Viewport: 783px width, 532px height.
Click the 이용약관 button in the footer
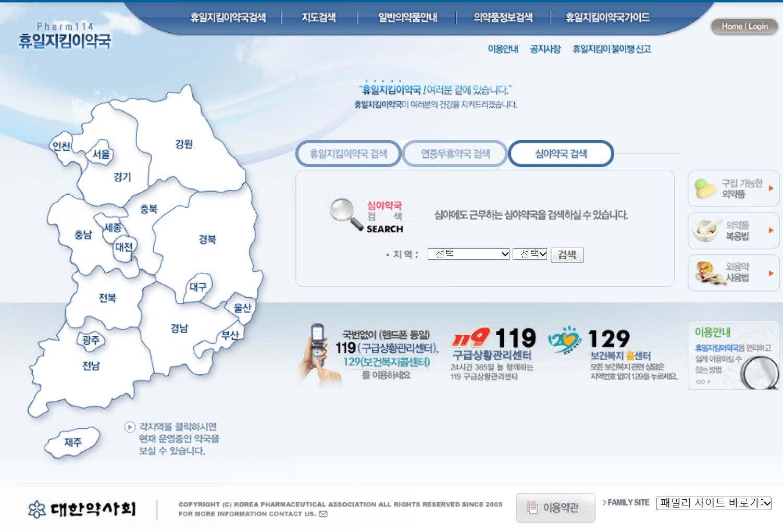555,508
